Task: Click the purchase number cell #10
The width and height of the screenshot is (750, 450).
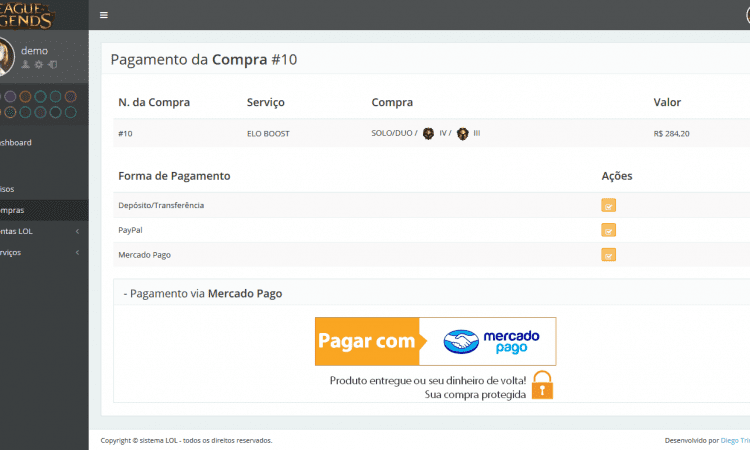Action: click(125, 133)
